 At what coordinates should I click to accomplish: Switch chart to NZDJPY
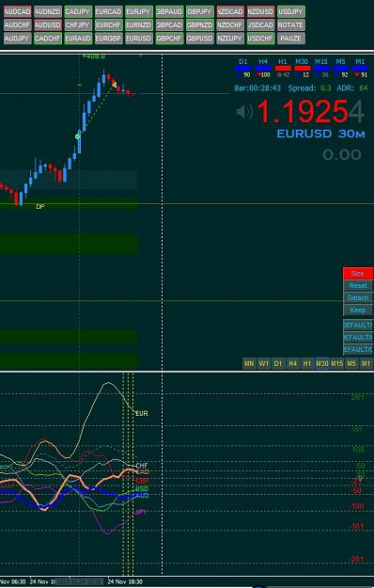pos(230,39)
